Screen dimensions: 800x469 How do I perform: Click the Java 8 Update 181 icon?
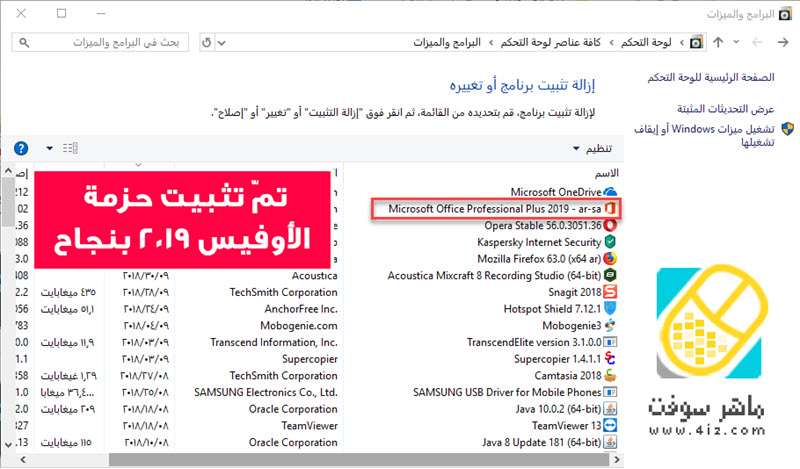[610, 442]
